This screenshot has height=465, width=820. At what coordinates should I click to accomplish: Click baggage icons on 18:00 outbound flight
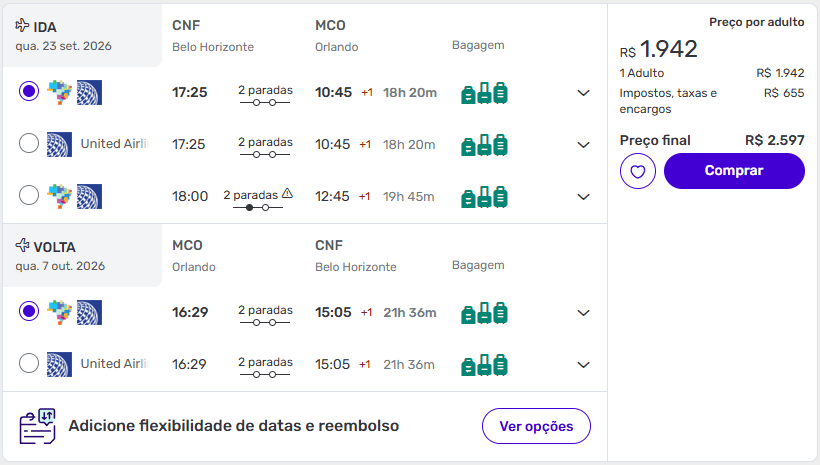484,197
